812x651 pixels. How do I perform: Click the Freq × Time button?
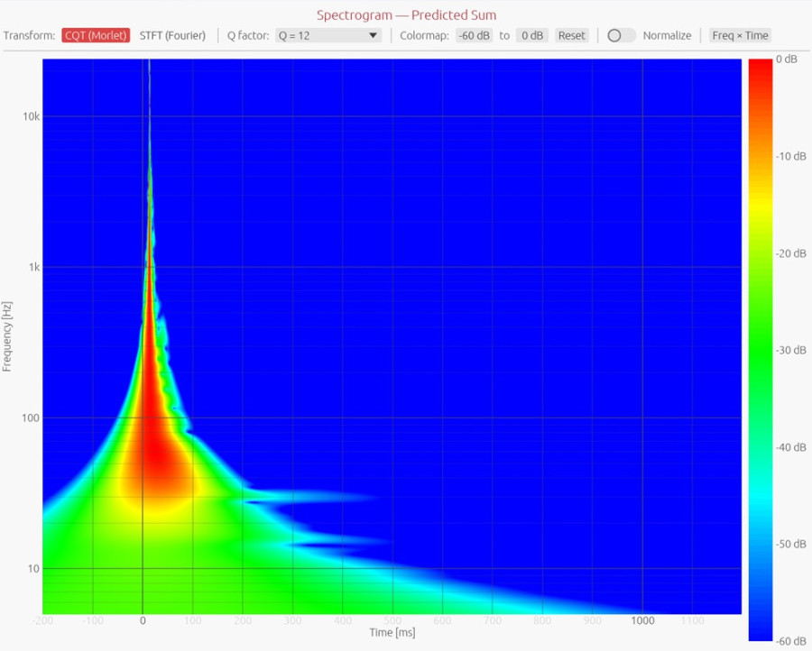pos(740,36)
